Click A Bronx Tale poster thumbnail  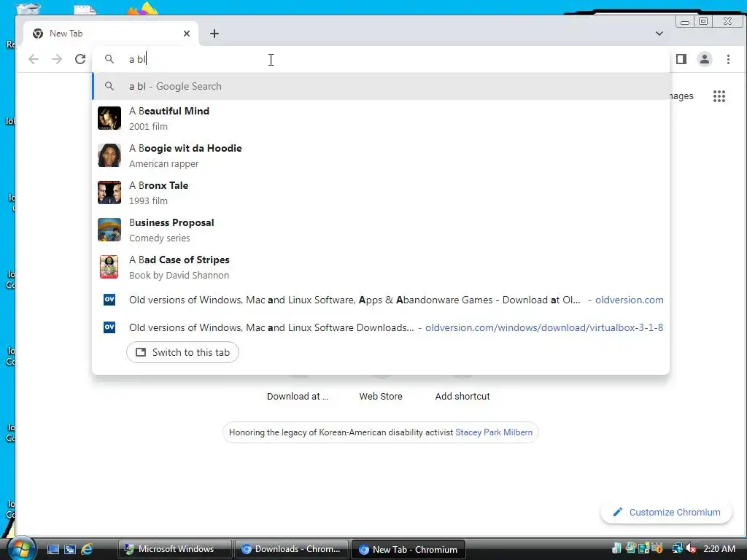click(x=109, y=192)
